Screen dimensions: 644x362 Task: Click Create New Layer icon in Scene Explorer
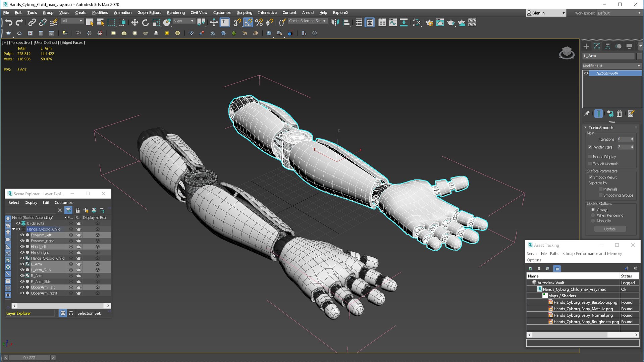tap(86, 210)
